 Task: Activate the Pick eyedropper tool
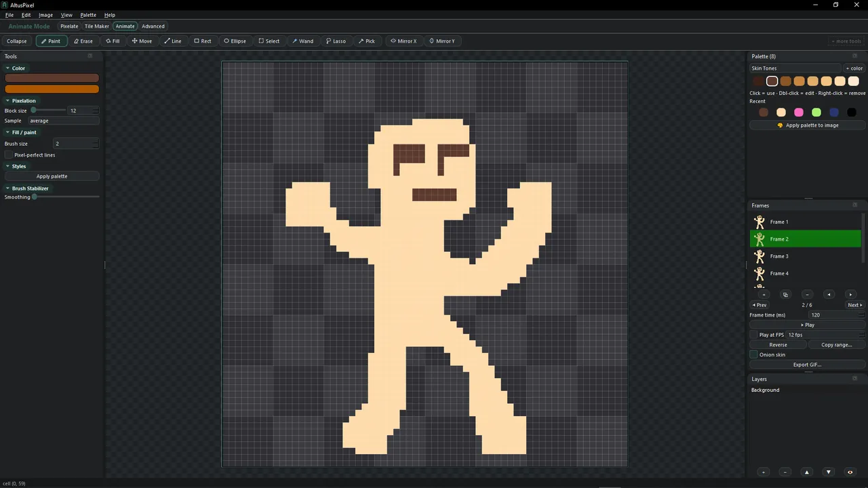point(367,41)
